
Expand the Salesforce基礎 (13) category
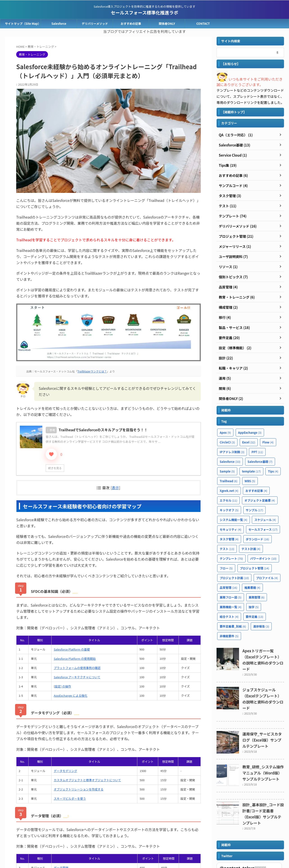coord(250,145)
